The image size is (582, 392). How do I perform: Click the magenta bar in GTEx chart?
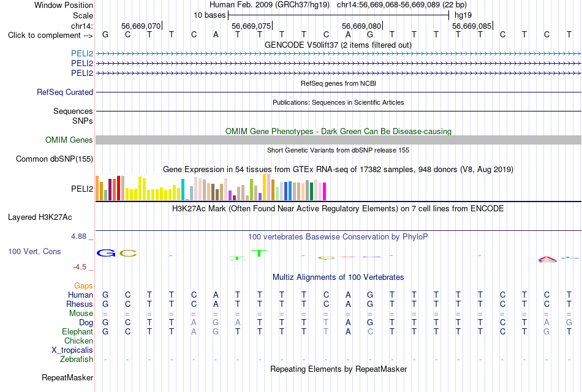click(x=324, y=192)
